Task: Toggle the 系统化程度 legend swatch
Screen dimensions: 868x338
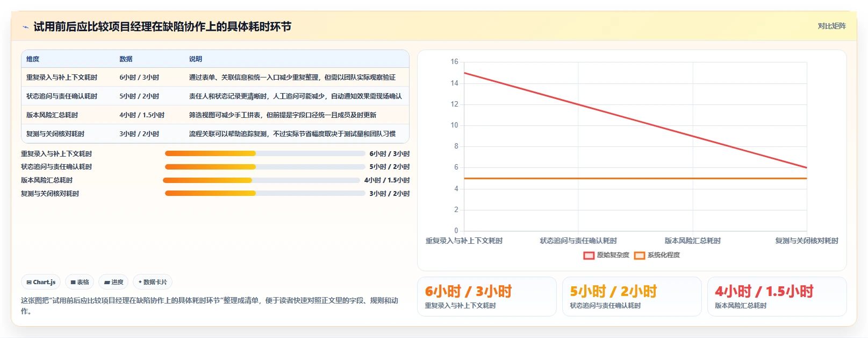Action: tap(640, 255)
